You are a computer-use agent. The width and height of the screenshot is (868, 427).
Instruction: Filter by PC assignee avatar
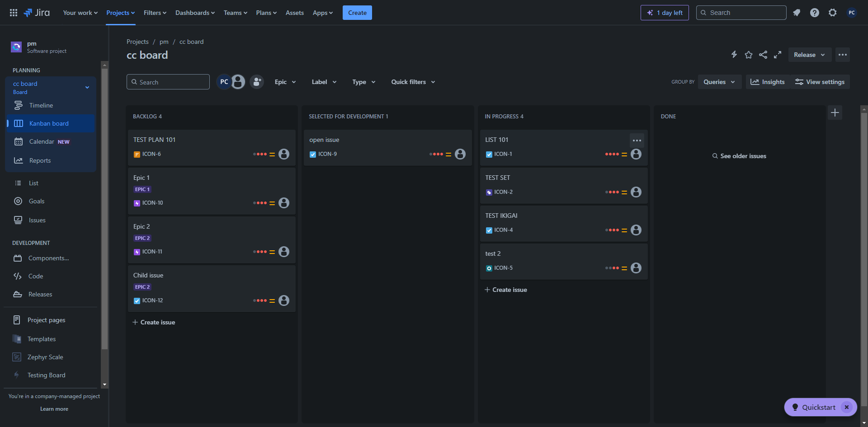click(x=224, y=82)
